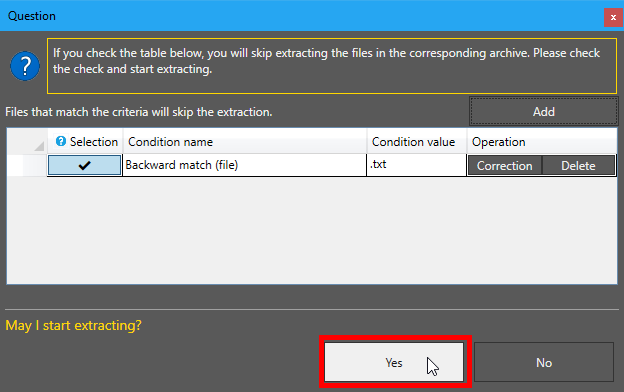Click the yellow-bordered instruction message box
The height and width of the screenshot is (392, 624).
(332, 66)
